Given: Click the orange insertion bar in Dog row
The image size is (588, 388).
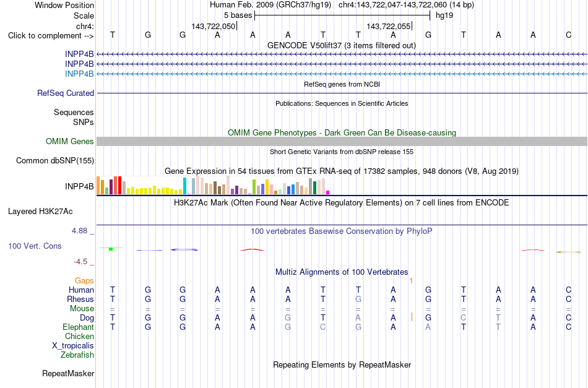Looking at the screenshot, I should pos(412,317).
